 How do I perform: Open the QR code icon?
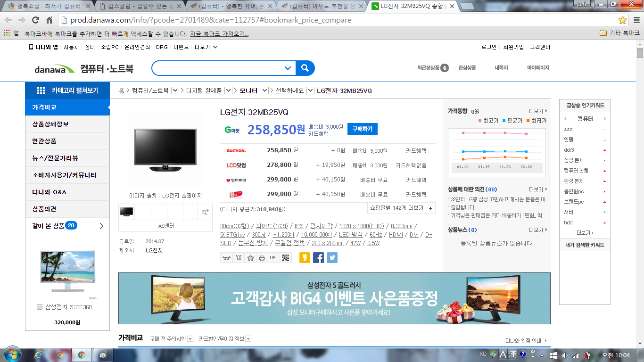tap(286, 258)
